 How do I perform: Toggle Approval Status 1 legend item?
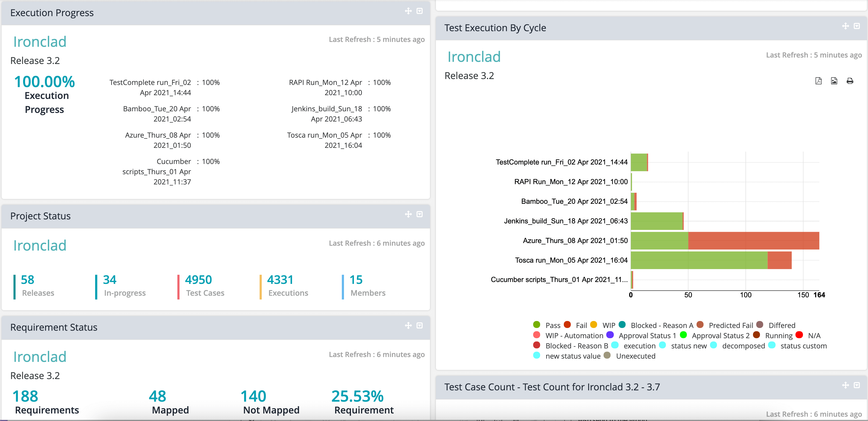641,336
